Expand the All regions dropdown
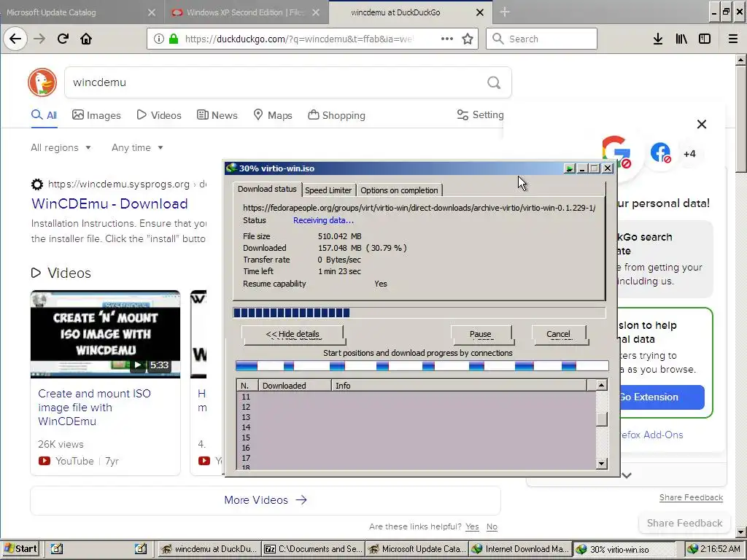This screenshot has height=560, width=747. coord(61,147)
